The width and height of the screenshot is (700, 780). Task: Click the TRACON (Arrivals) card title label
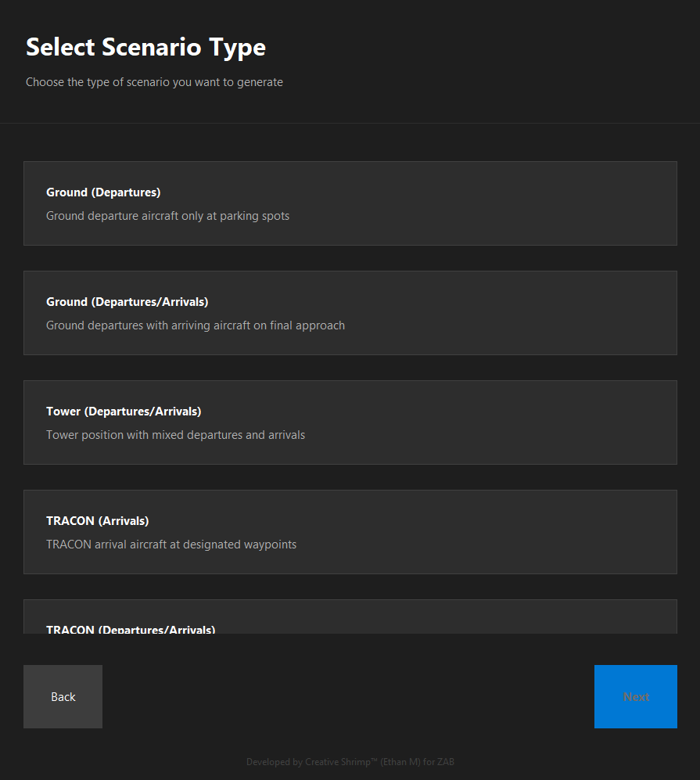point(97,520)
